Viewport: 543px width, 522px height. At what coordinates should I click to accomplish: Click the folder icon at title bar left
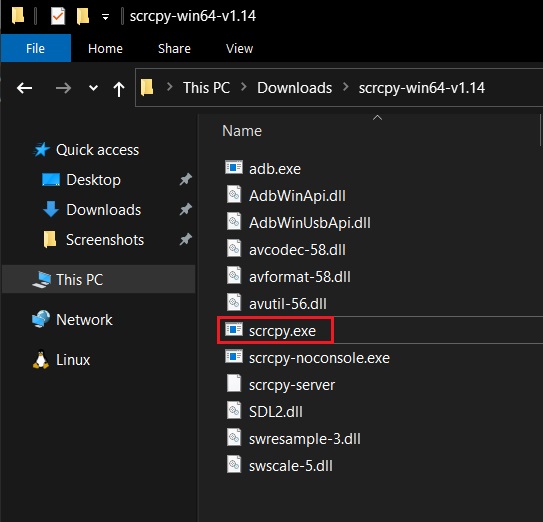18,16
